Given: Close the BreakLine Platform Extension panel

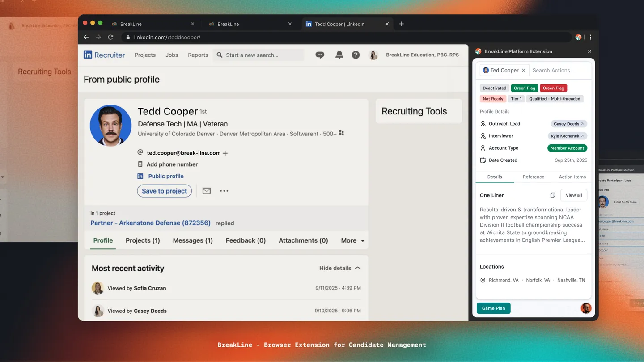Looking at the screenshot, I should click(x=589, y=51).
